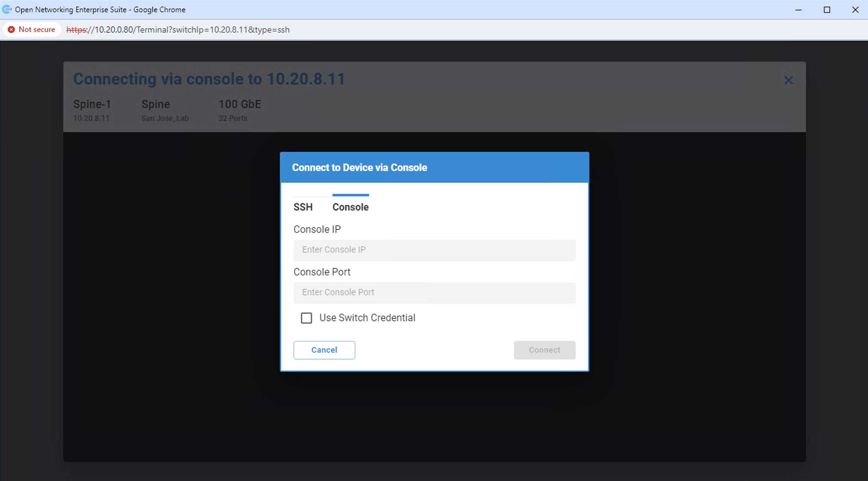Screen dimensions: 868x481
Task: Focus the Console IP input field
Action: tap(434, 250)
